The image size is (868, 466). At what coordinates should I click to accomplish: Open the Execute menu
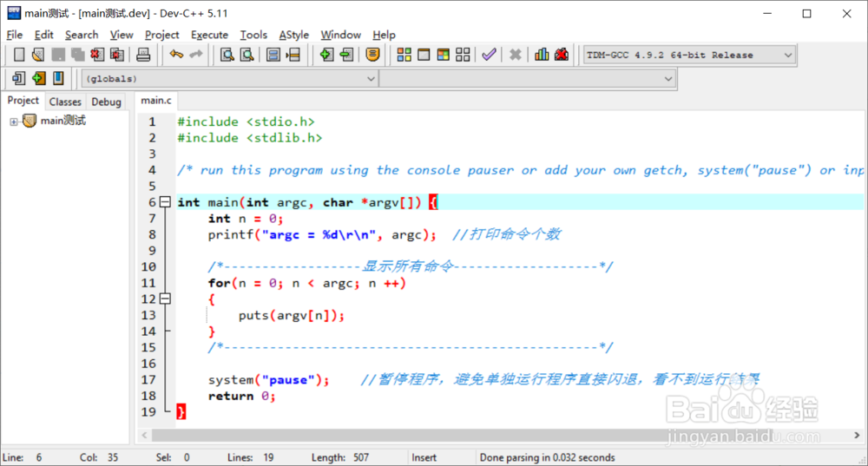pos(209,35)
